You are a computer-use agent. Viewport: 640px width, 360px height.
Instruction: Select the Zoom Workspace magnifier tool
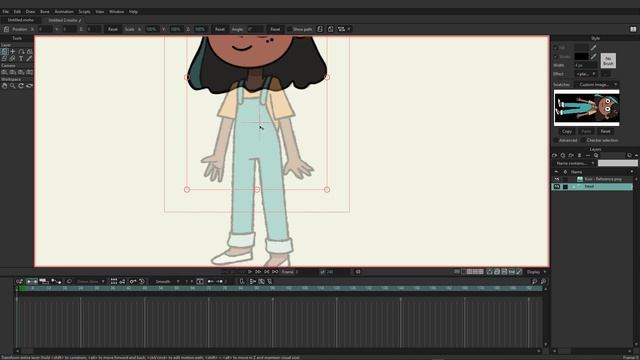pyautogui.click(x=13, y=86)
